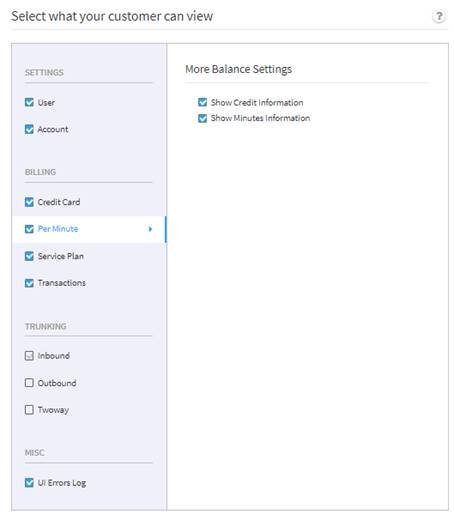Select the Service Plan label
This screenshot has width=454, height=520.
[x=61, y=256]
